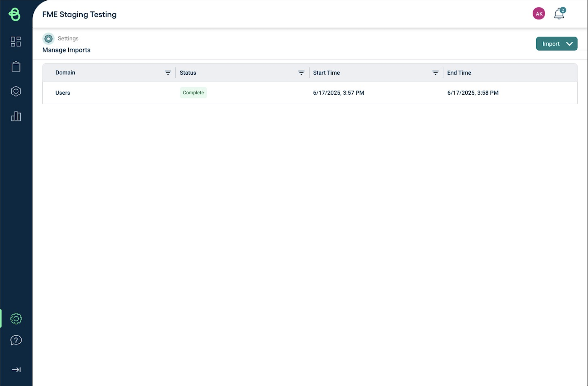The width and height of the screenshot is (588, 386).
Task: Open the Status column filter
Action: coord(301,72)
